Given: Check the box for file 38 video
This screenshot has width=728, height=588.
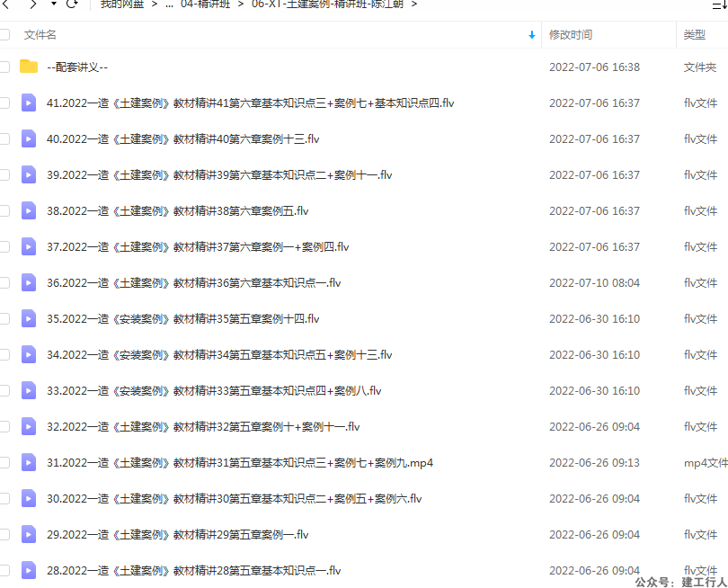Looking at the screenshot, I should click(x=4, y=211).
